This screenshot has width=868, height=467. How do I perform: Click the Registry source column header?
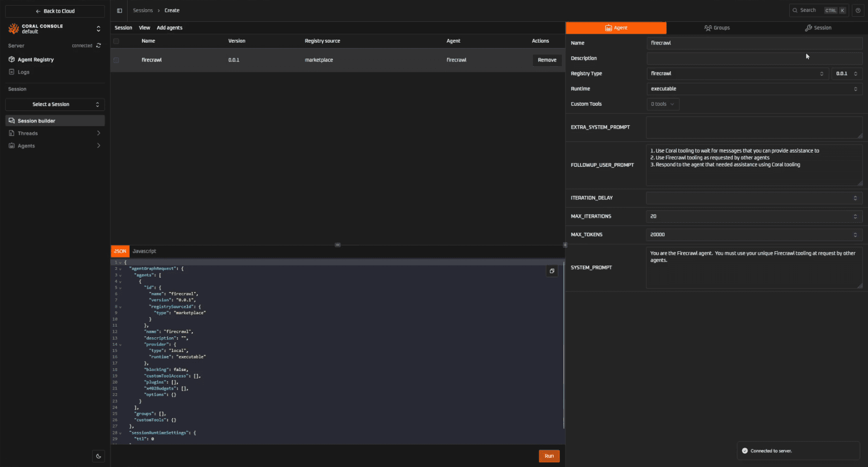pyautogui.click(x=322, y=41)
